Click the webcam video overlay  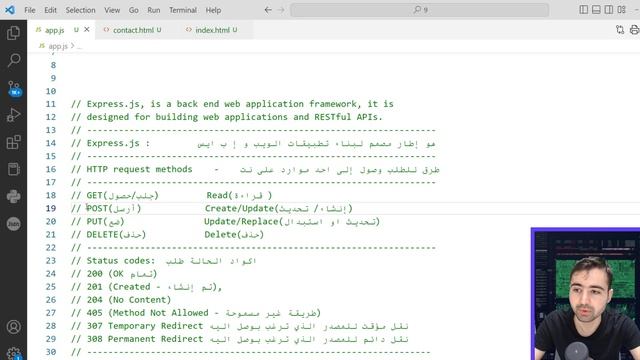(x=586, y=294)
